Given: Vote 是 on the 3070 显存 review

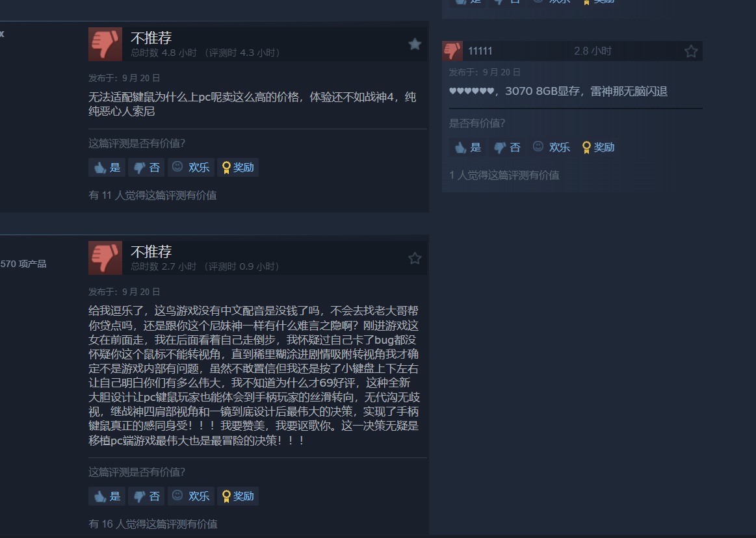Looking at the screenshot, I should pyautogui.click(x=467, y=147).
